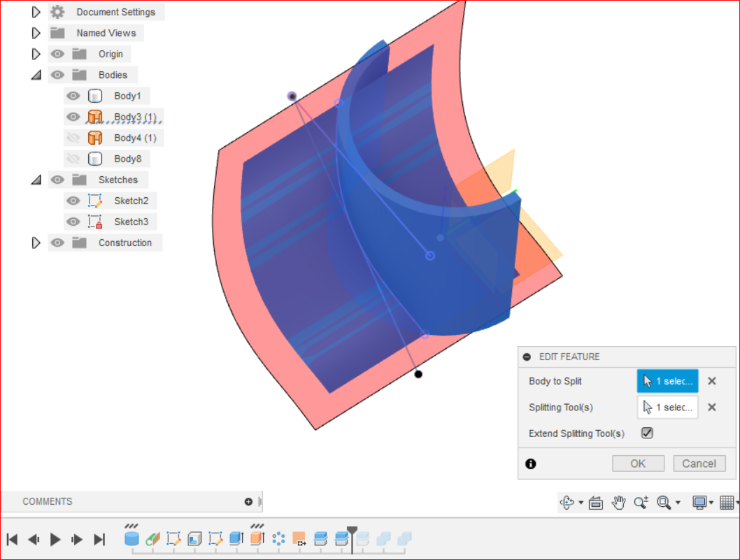Viewport: 740px width, 560px height.
Task: Cancel the Edit Feature dialog
Action: (x=699, y=463)
